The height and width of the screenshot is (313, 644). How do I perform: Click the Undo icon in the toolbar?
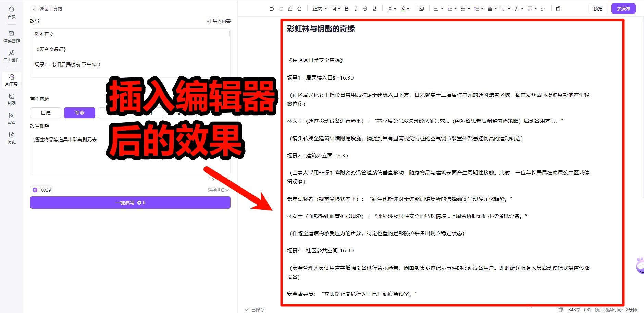coord(272,9)
